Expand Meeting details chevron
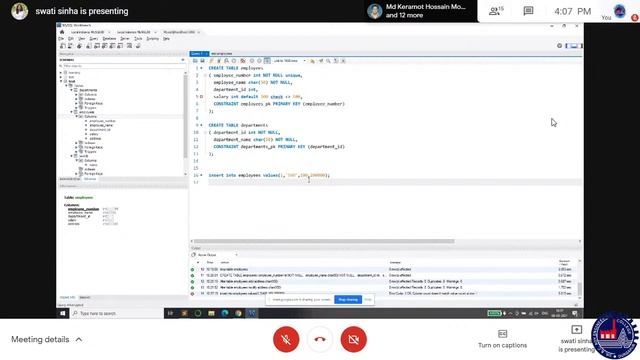 point(79,339)
